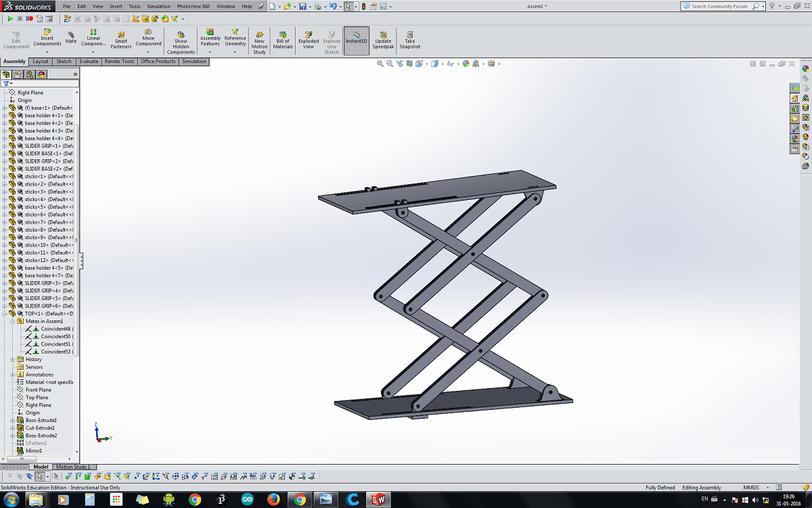Select the Cut-Extrude1 feature
The height and width of the screenshot is (508, 812).
tap(41, 427)
